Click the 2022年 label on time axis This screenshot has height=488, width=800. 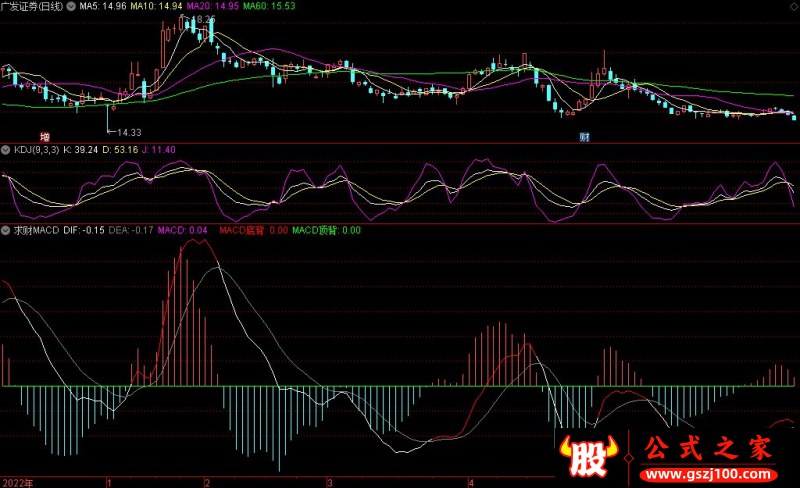coord(17,482)
